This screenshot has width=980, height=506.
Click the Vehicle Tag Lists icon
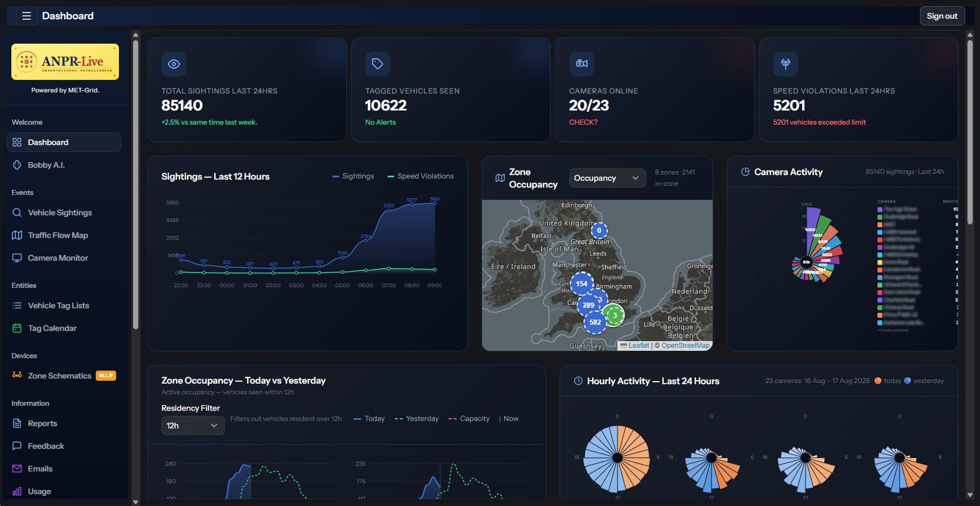click(17, 305)
